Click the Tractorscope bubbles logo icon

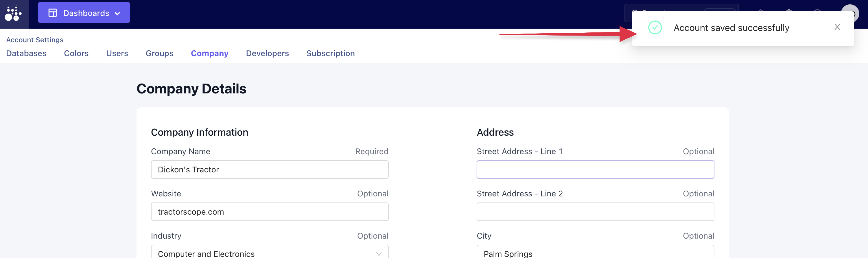(14, 14)
